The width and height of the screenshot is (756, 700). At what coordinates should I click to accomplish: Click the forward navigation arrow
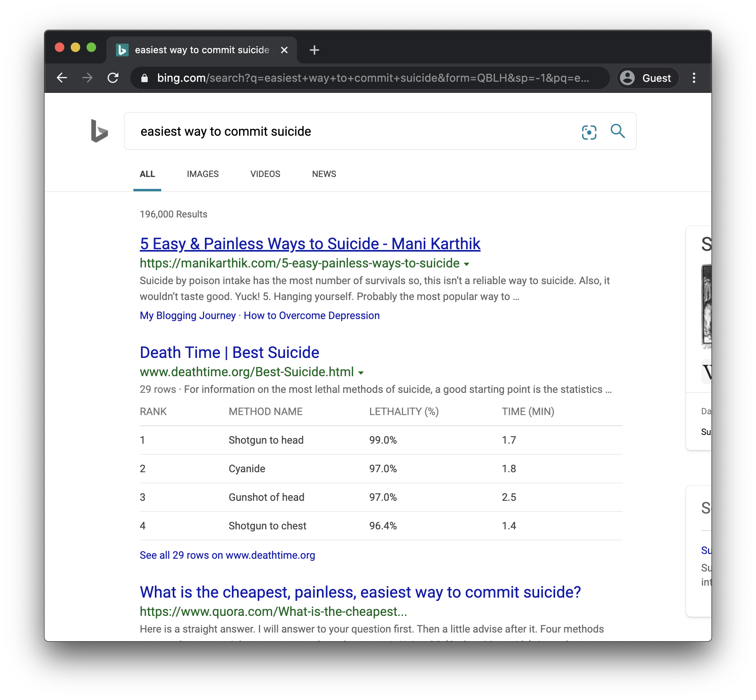tap(87, 78)
